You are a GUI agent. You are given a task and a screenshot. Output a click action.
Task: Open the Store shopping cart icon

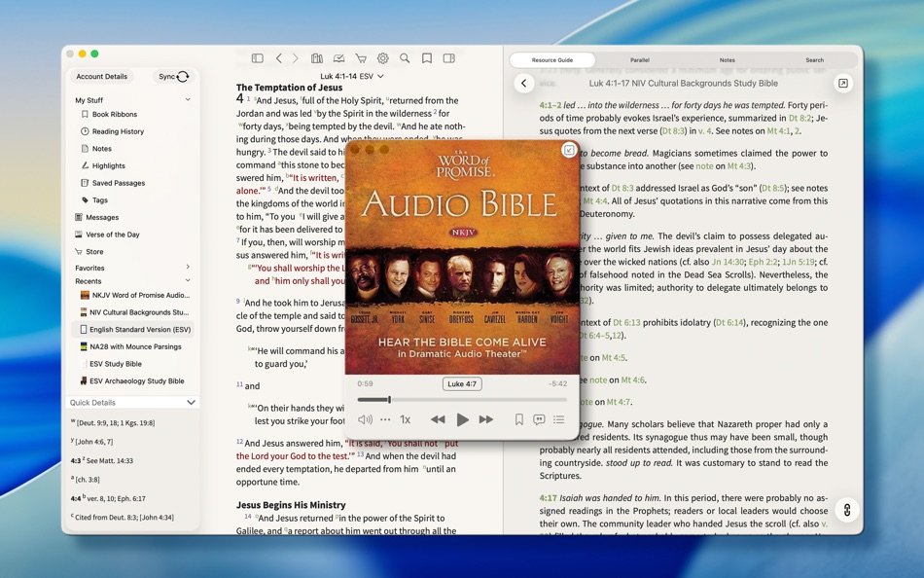[360, 57]
